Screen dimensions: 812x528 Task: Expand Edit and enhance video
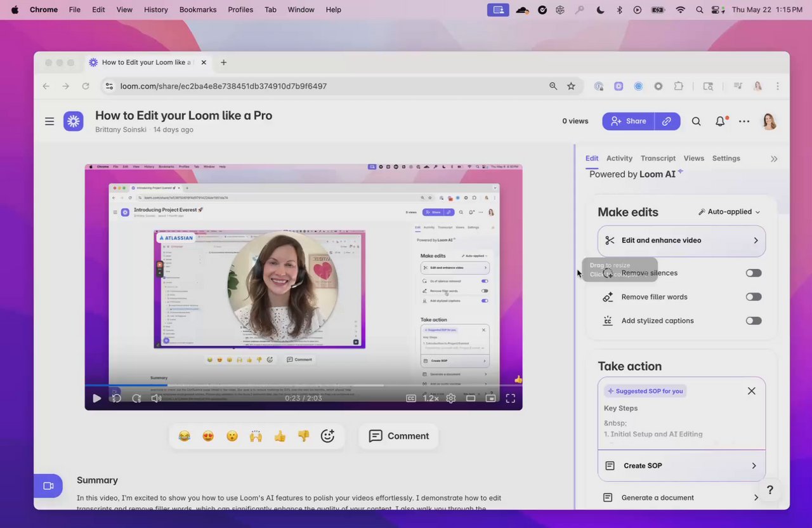(681, 241)
